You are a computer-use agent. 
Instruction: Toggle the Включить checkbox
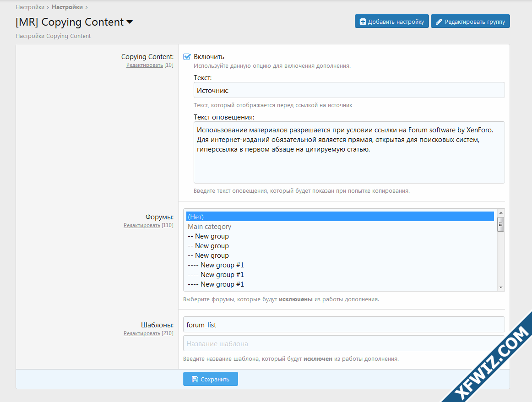(187, 57)
